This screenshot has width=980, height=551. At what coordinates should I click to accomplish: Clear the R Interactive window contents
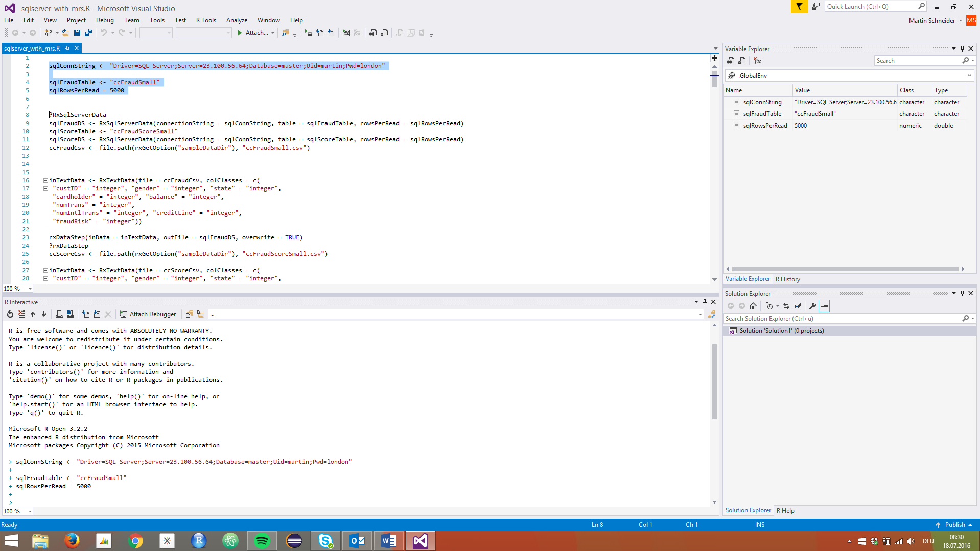(21, 314)
